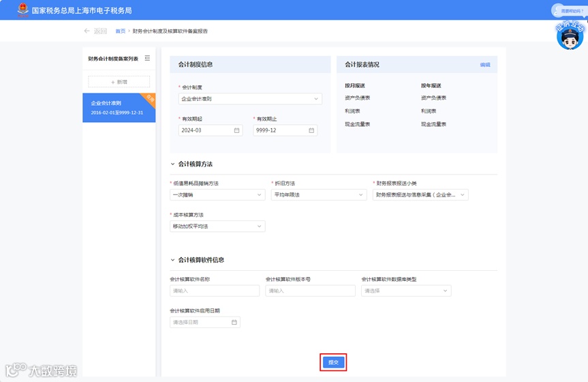Click the 提交 submit button
Viewport: 588px width, 382px height.
coord(333,362)
